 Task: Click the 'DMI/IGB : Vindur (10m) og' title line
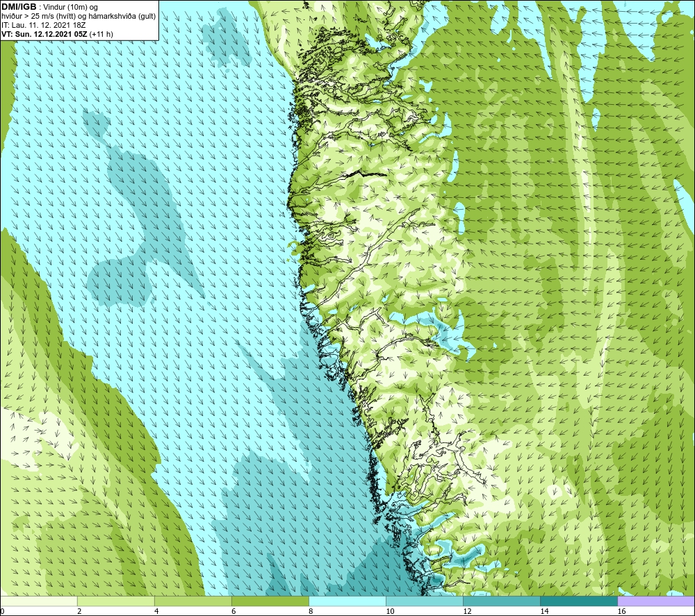point(49,7)
